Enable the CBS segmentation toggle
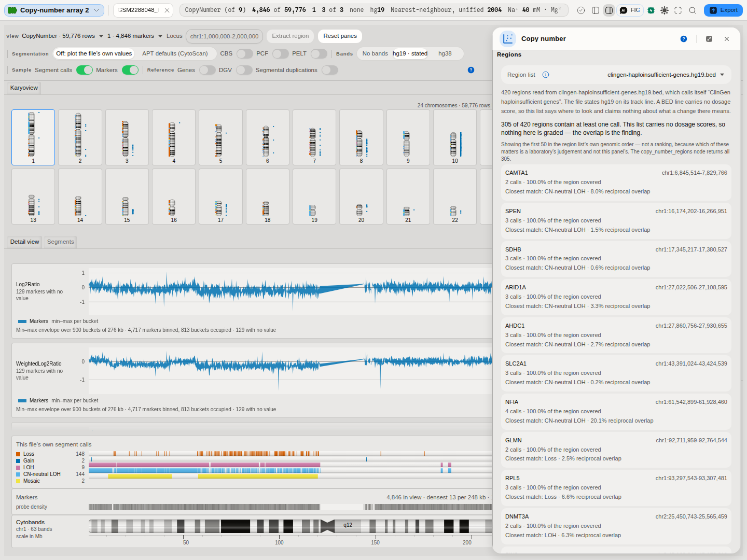Screen dimensions: 747x560 point(244,53)
